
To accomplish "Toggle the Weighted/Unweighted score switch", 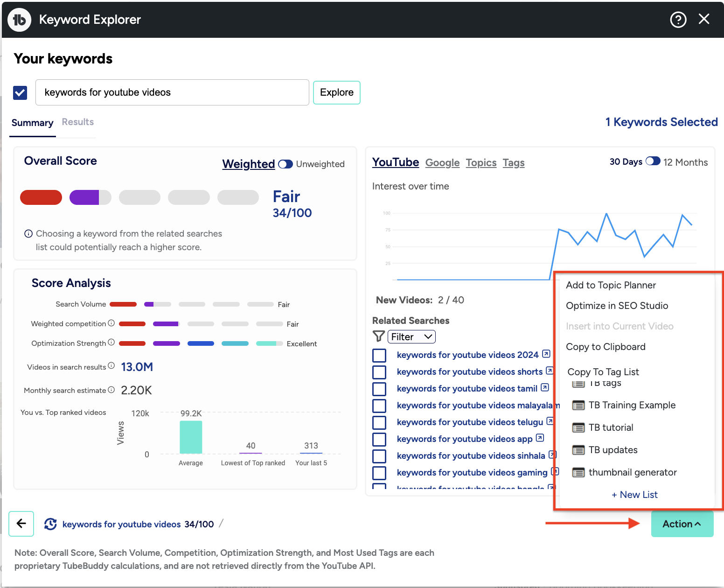I will pos(285,164).
